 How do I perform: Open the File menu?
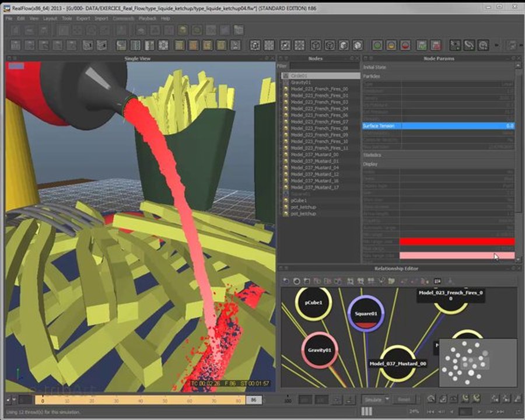coord(9,19)
